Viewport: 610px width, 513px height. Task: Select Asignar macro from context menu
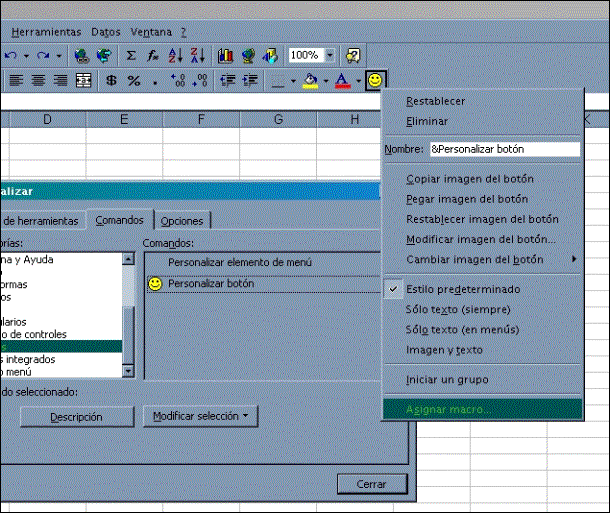[x=449, y=409]
